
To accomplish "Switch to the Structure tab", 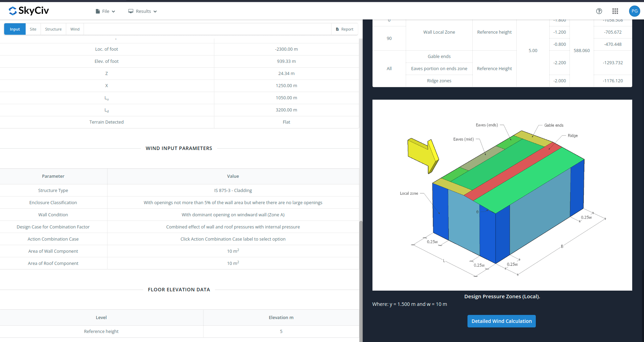I will pos(53,30).
